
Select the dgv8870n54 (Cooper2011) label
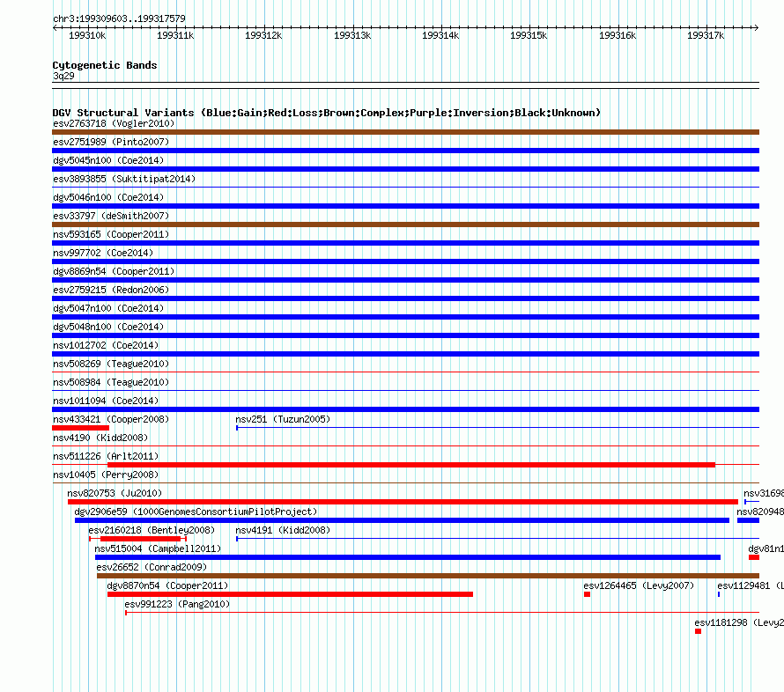167,585
